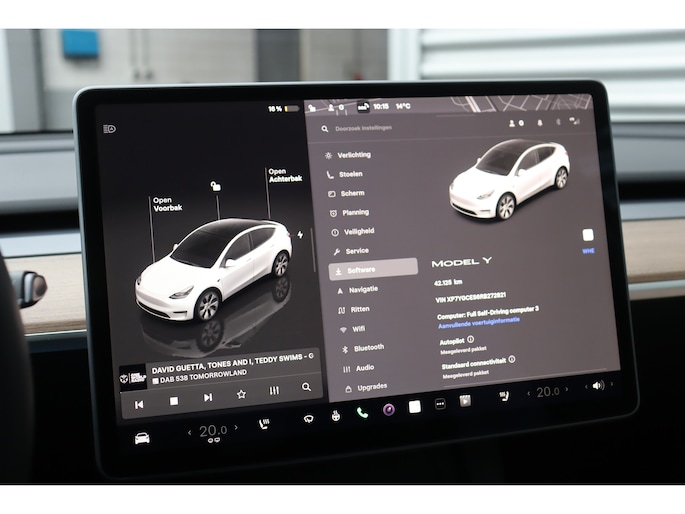Click the Doorzoek instellingen search field
685x514 pixels.
point(400,128)
